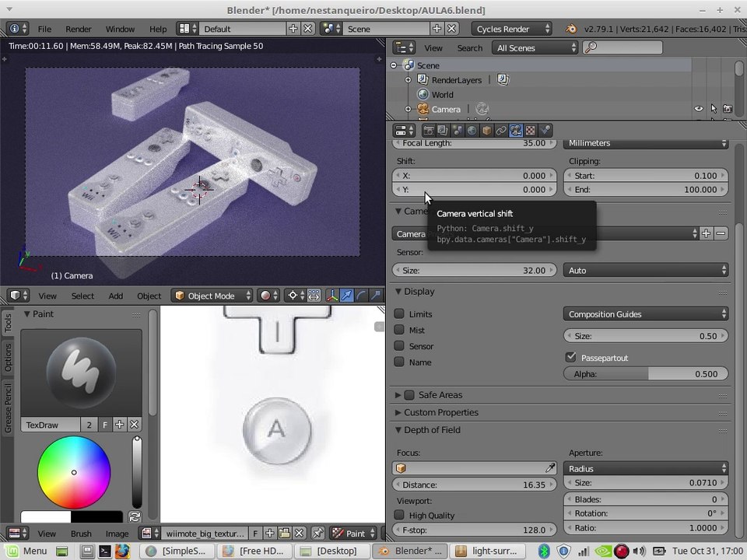Open the World properties tab globe icon
The image size is (747, 560).
coord(472,131)
